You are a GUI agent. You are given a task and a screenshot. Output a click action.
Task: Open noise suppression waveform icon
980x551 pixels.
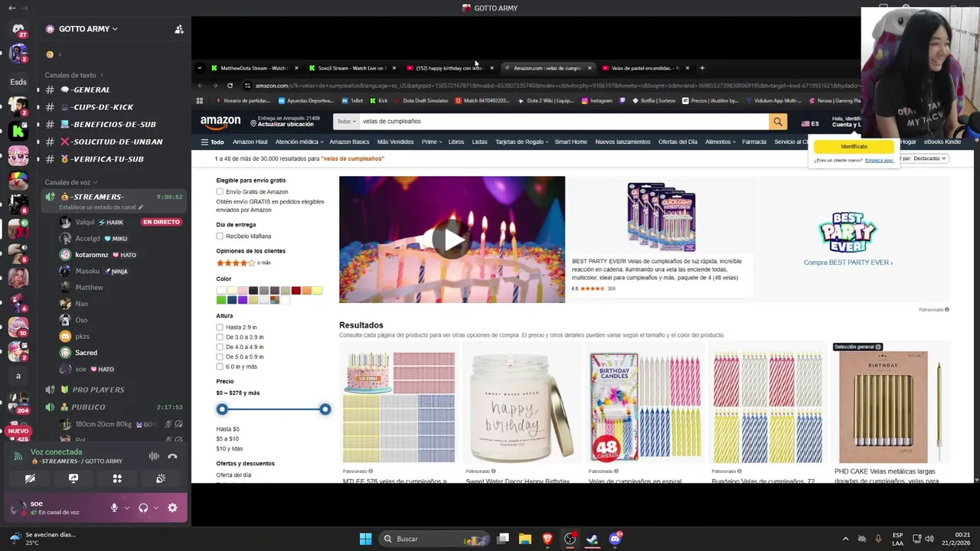point(154,456)
